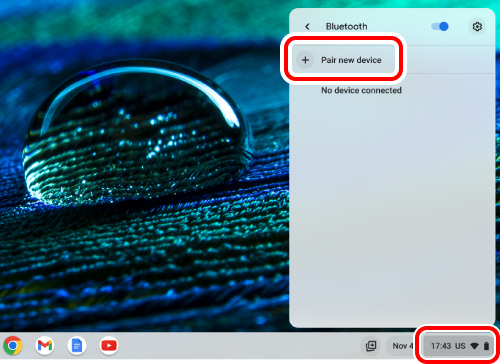
Task: Launch Gmail from the shelf
Action: [45, 346]
